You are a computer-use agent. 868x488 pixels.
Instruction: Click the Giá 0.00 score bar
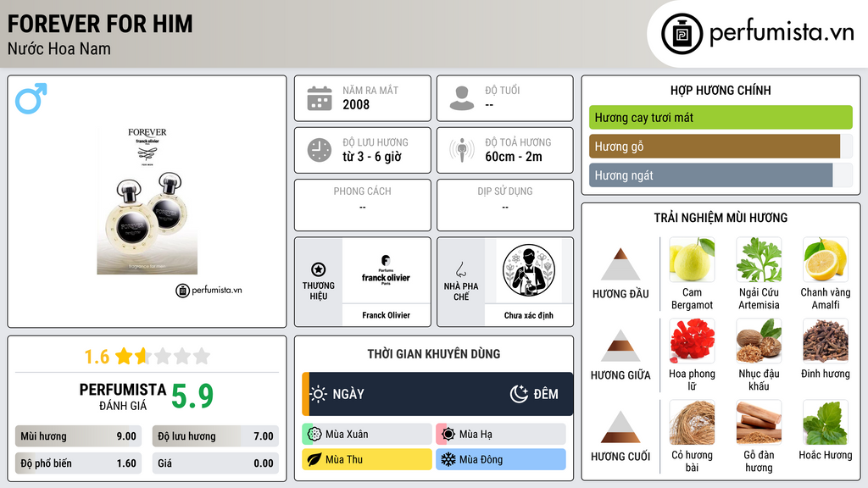pyautogui.click(x=215, y=463)
